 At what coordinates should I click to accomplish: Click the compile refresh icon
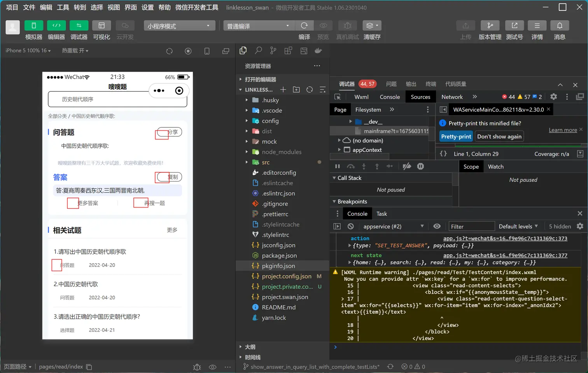pos(304,25)
